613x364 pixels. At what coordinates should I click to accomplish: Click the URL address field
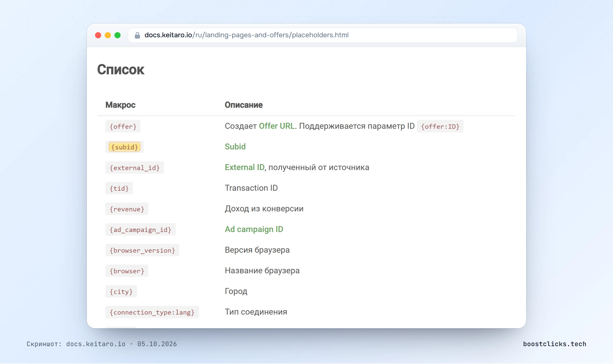click(323, 35)
